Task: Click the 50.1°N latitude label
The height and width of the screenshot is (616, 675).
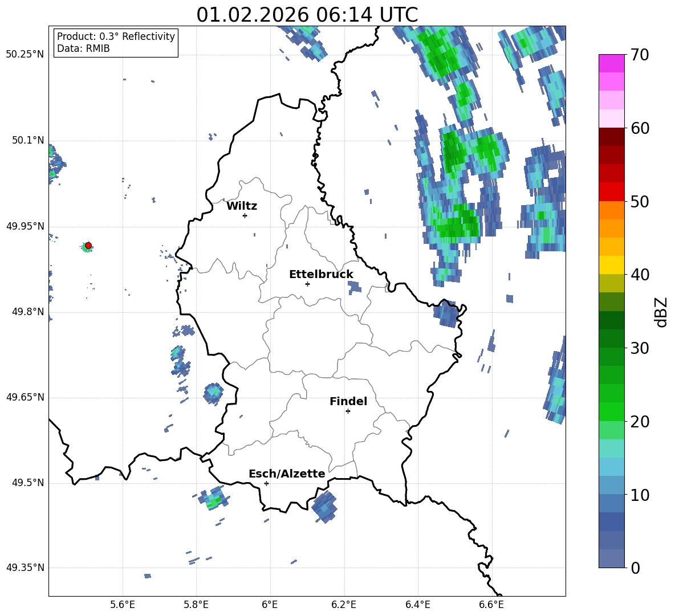Action: [x=28, y=140]
